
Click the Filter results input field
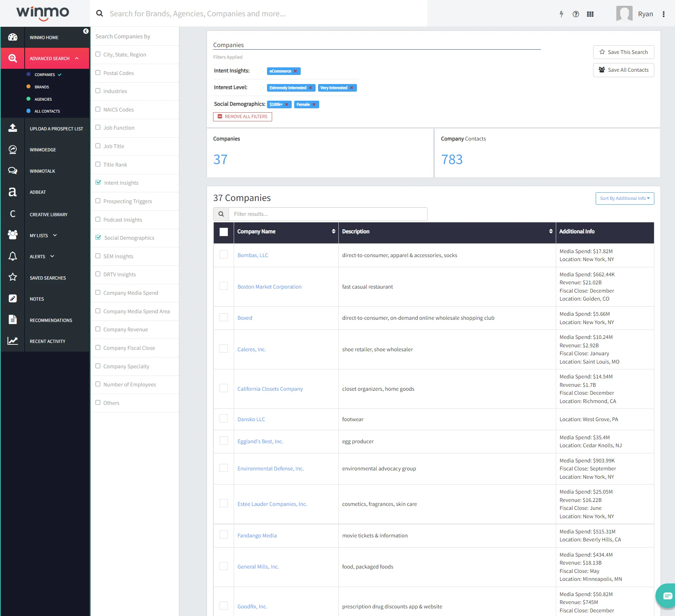[x=328, y=214]
